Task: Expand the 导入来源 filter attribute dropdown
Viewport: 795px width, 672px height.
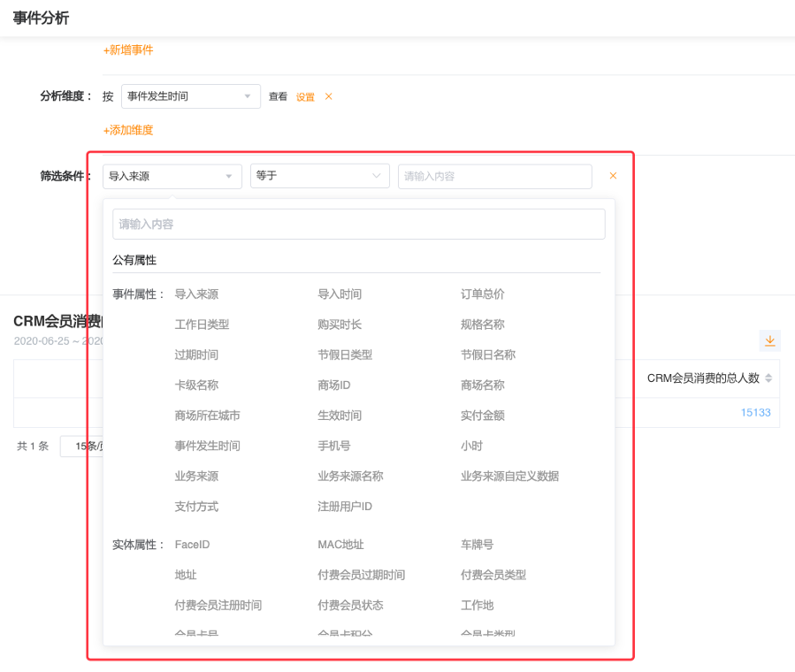Action: click(172, 176)
